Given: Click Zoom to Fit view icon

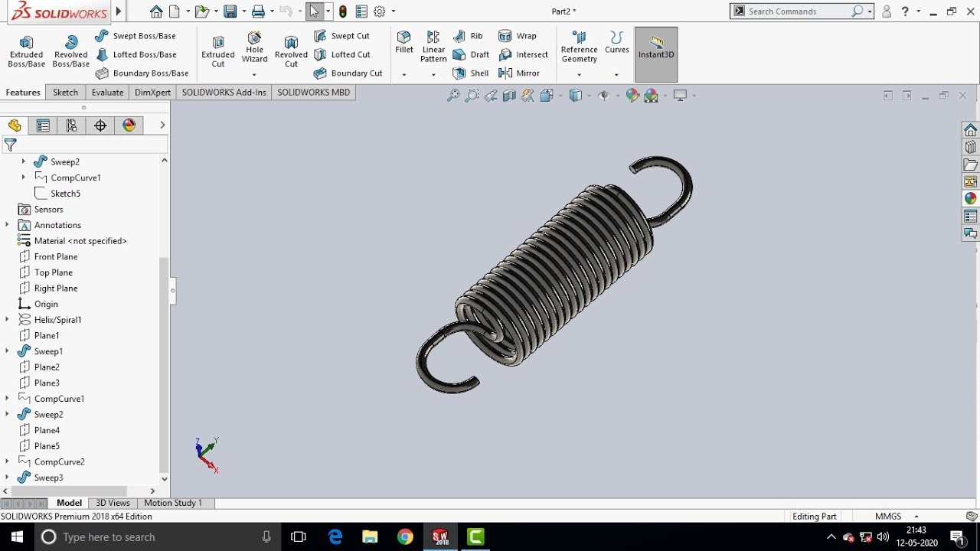Looking at the screenshot, I should pyautogui.click(x=453, y=96).
